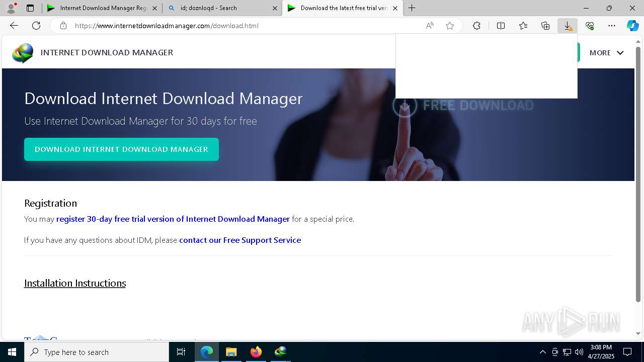Focus the browser address bar URL
This screenshot has height=362, width=644.
(x=167, y=26)
